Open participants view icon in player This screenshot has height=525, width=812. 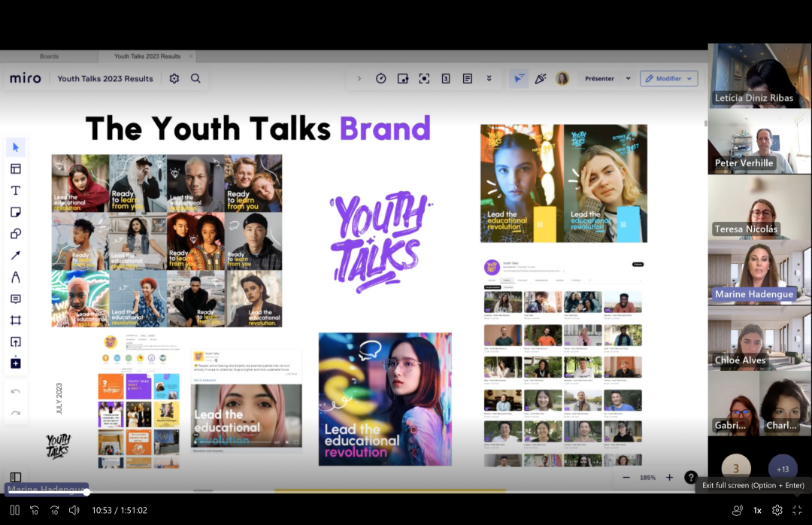[x=737, y=511]
